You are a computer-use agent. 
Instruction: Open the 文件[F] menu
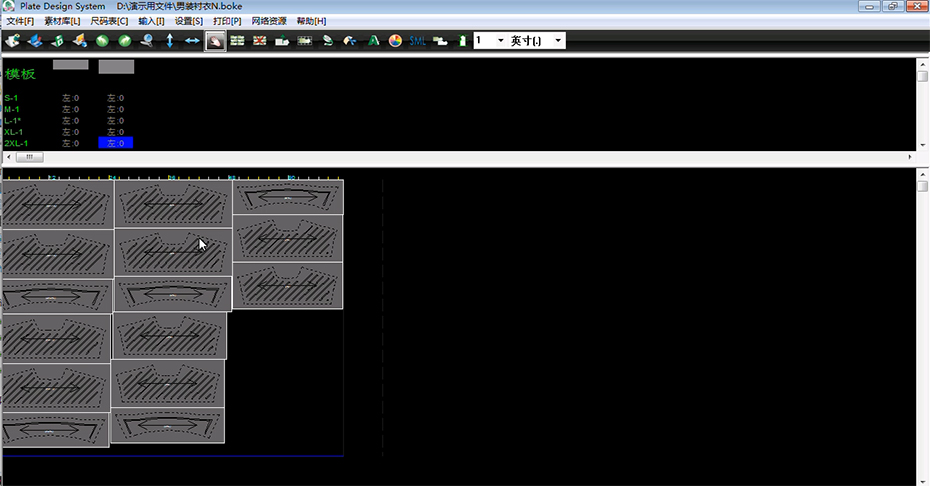[20, 21]
